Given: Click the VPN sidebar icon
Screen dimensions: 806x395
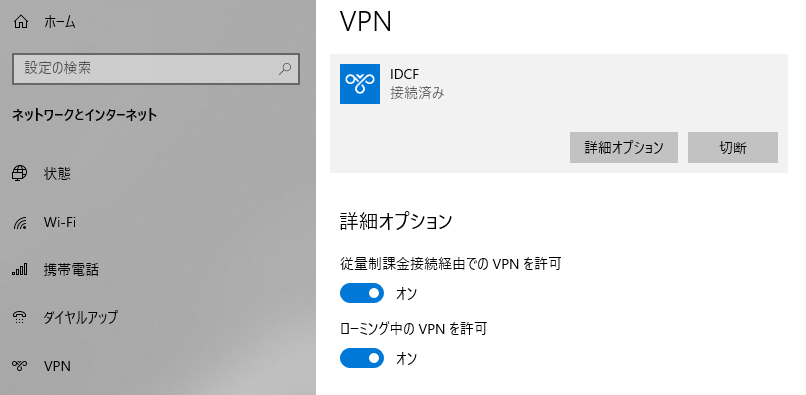Looking at the screenshot, I should coord(20,366).
